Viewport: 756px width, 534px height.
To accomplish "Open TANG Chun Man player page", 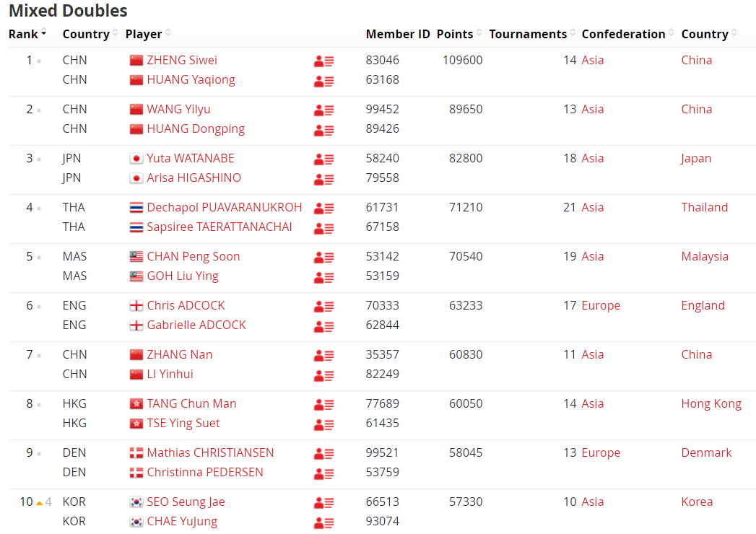I will (x=191, y=403).
